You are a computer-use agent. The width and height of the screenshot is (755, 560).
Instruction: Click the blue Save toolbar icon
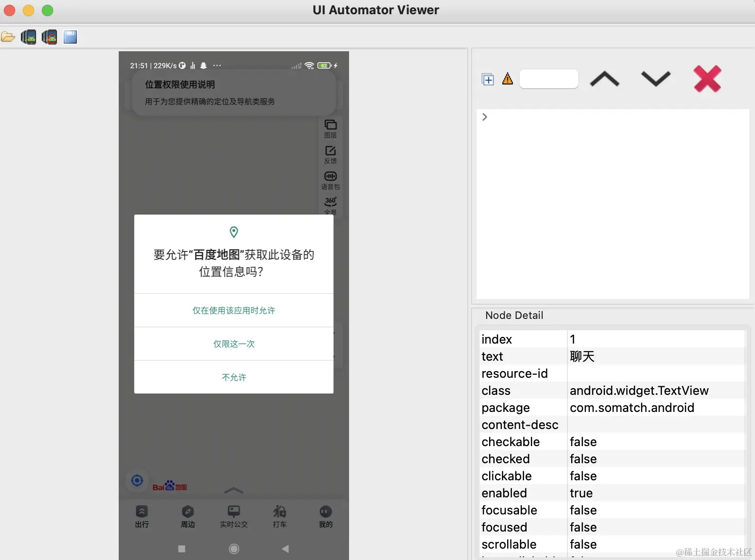pos(70,37)
